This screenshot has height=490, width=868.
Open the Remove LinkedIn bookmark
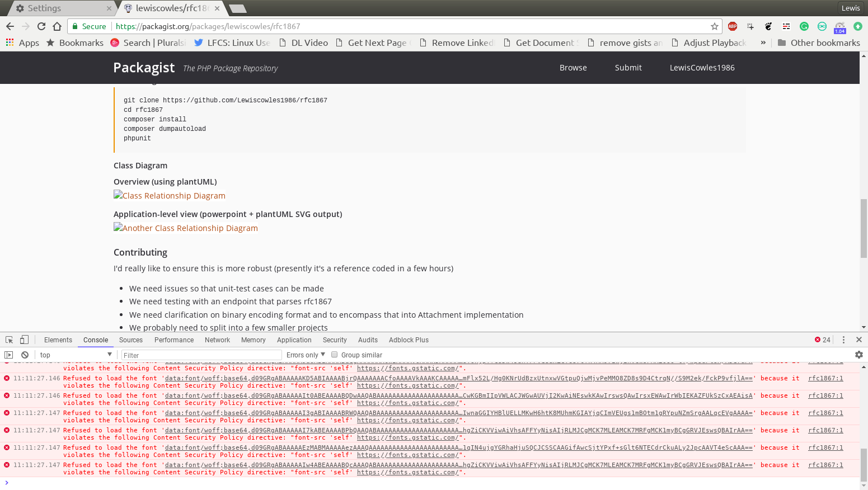(x=457, y=43)
